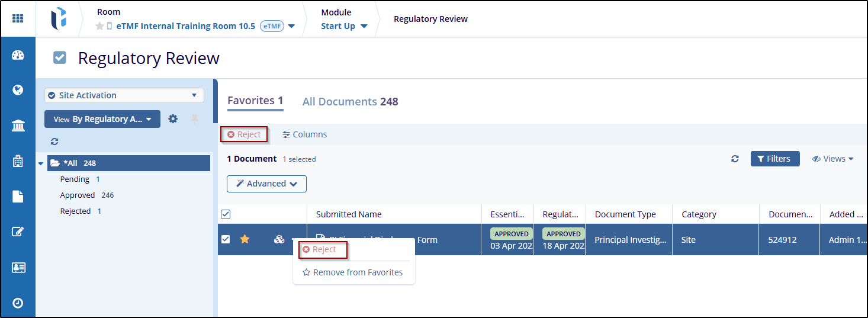
Task: Switch to the All Documents tab
Action: pos(350,102)
